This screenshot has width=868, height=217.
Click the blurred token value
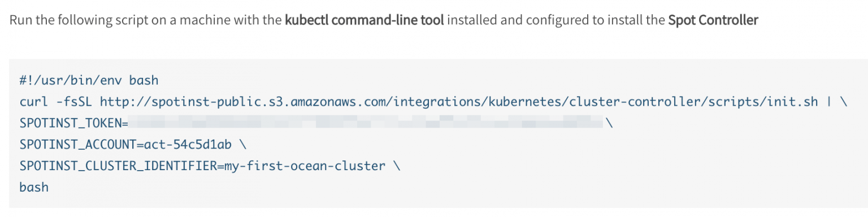366,123
